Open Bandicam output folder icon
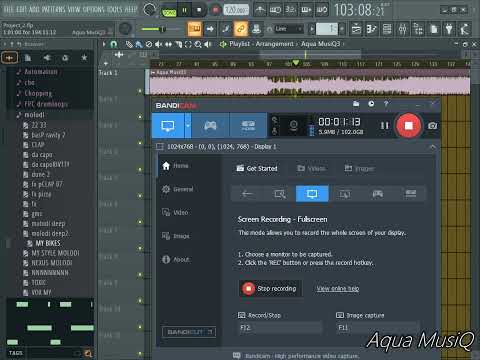Image resolution: width=480 pixels, height=360 pixels. [356, 104]
